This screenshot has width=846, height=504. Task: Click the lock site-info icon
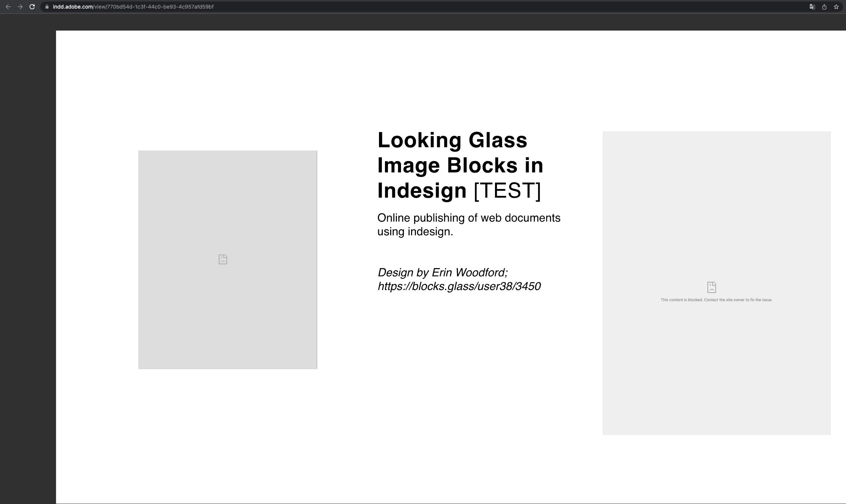[x=47, y=7]
